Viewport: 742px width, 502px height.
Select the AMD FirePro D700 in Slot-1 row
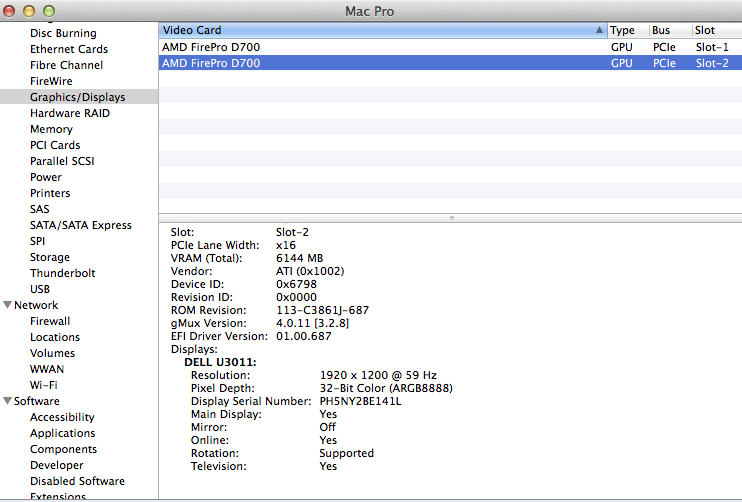[450, 47]
